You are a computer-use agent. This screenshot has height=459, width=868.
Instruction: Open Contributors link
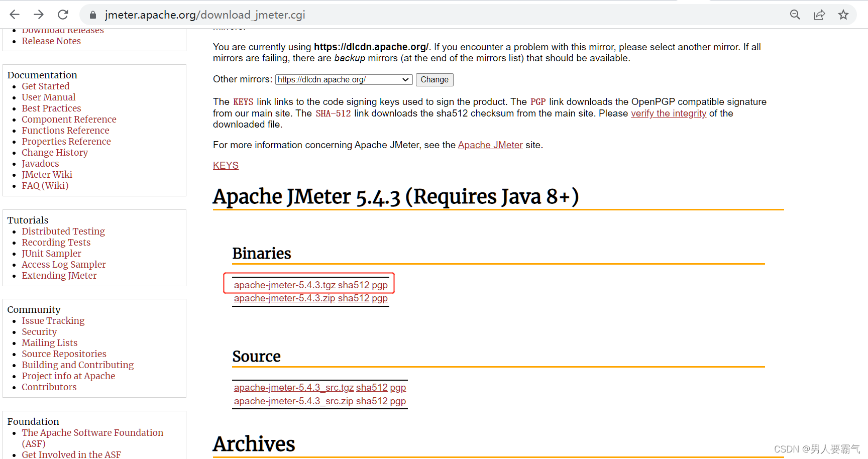(x=49, y=387)
